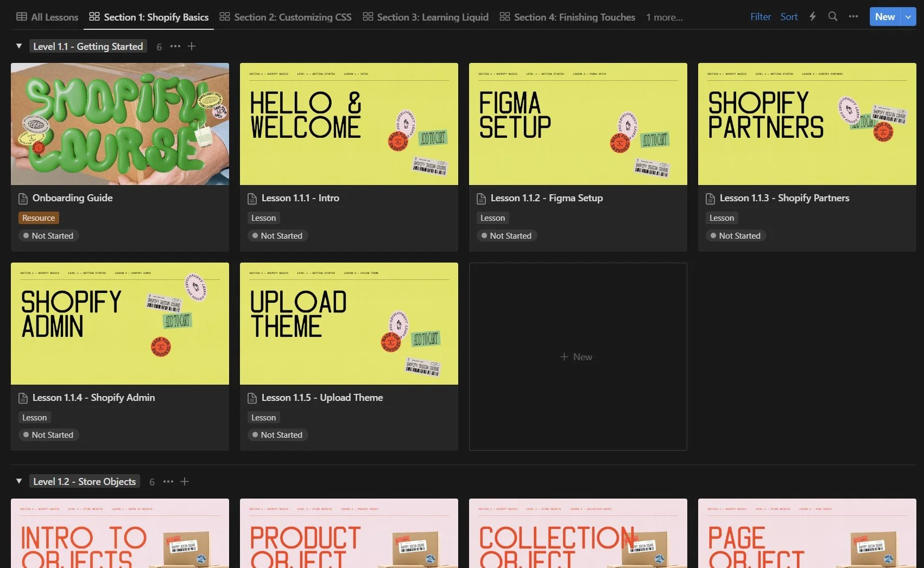Click the Sort button

coord(789,17)
